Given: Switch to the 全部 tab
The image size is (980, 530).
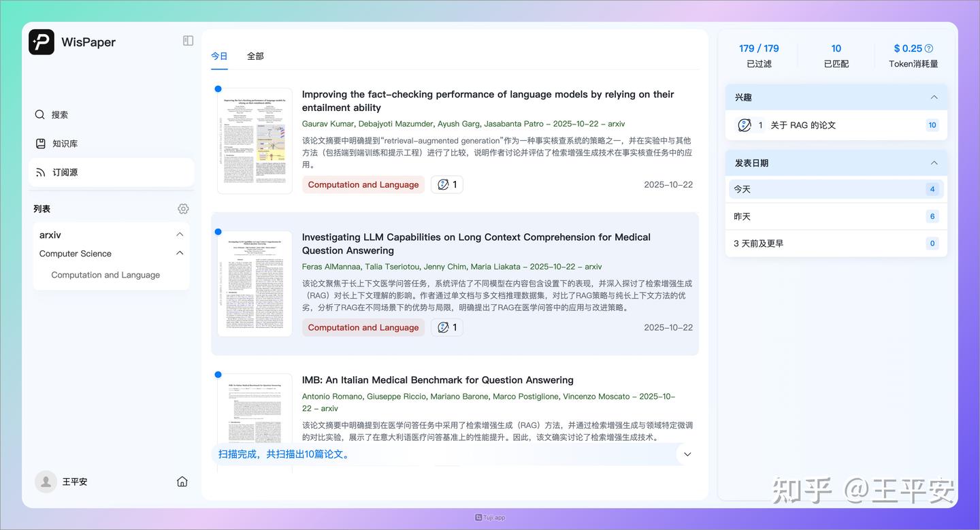Looking at the screenshot, I should 255,56.
